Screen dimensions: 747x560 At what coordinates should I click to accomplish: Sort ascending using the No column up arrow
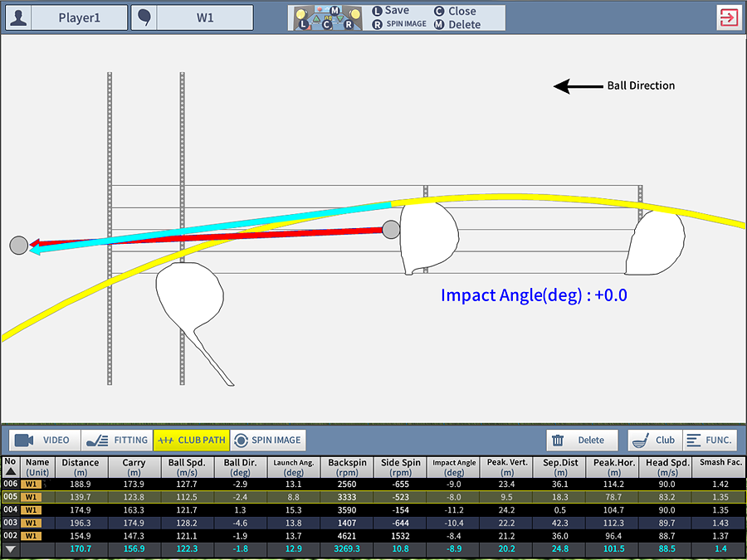[x=10, y=471]
